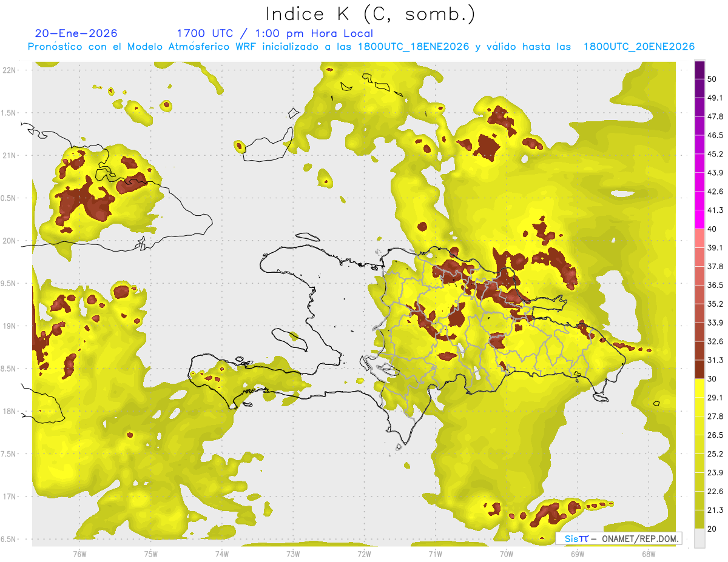Click the colorbar value "23.9"
728x562 pixels.
tap(715, 473)
